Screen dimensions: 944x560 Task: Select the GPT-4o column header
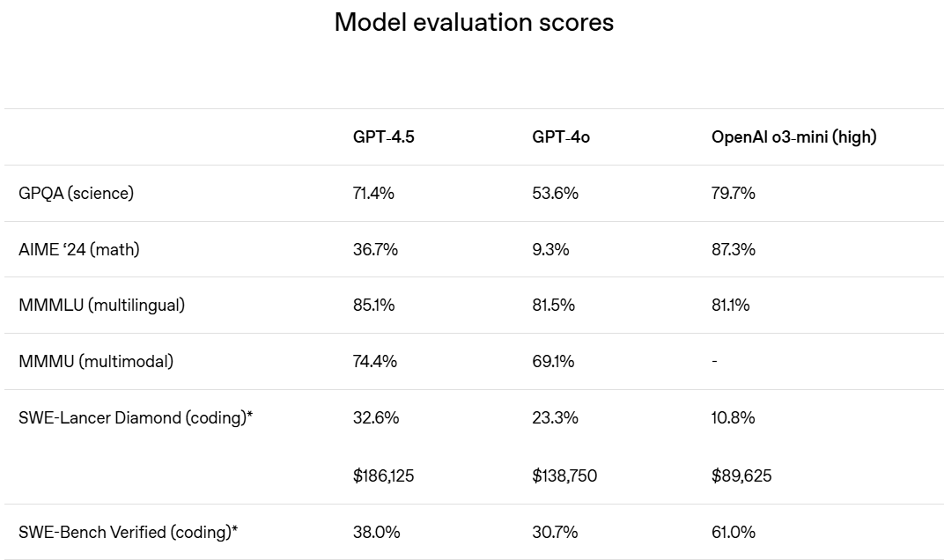click(560, 137)
